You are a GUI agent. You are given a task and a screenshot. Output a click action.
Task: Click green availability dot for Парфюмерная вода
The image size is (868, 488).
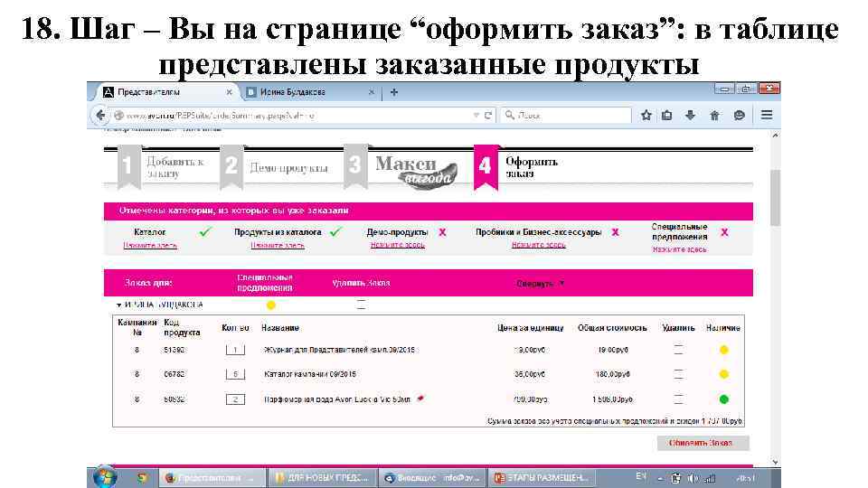(723, 399)
